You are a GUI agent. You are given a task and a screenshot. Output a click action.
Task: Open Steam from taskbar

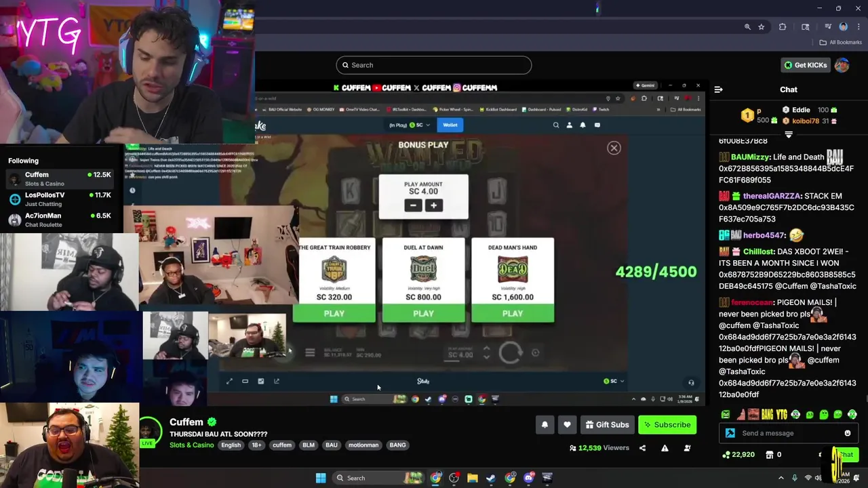pos(491,478)
